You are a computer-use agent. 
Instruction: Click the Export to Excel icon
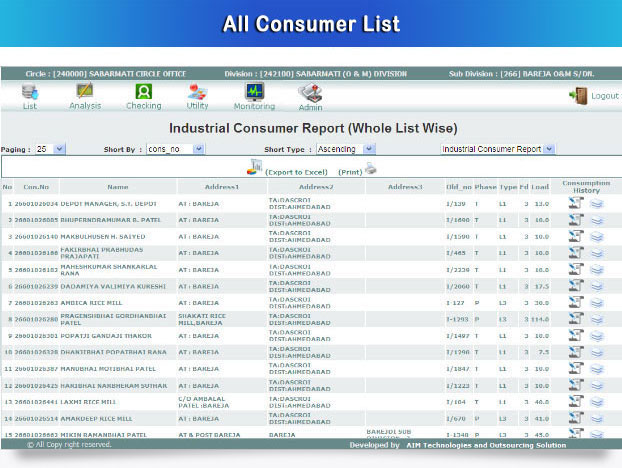[254, 167]
